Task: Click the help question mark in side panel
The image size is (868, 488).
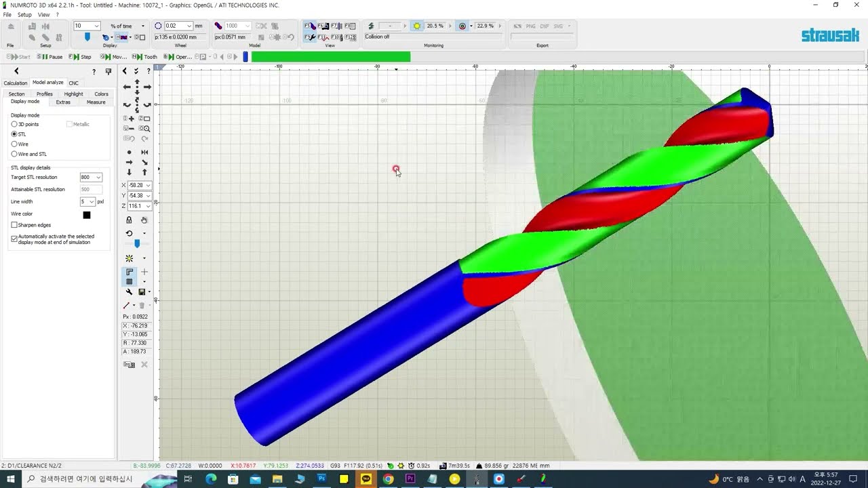Action: [x=94, y=71]
